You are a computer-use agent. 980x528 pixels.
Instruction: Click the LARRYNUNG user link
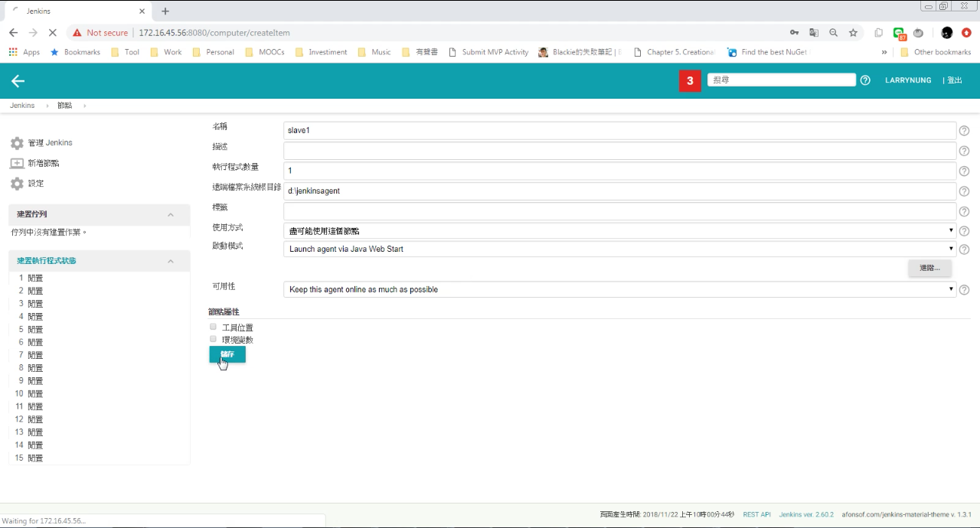pos(908,80)
